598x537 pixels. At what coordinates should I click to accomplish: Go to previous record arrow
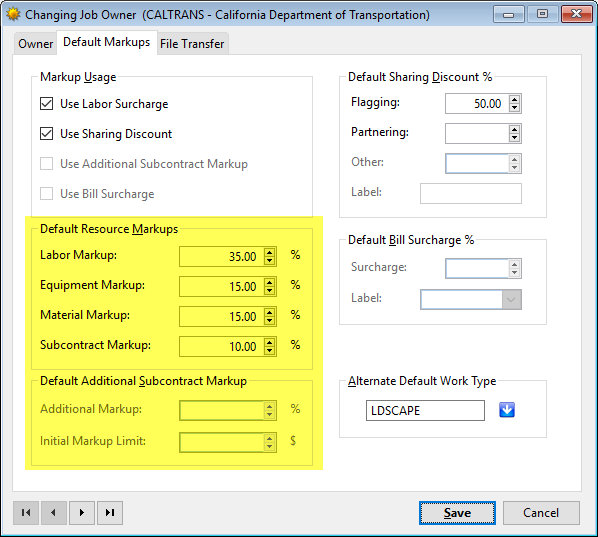click(54, 513)
